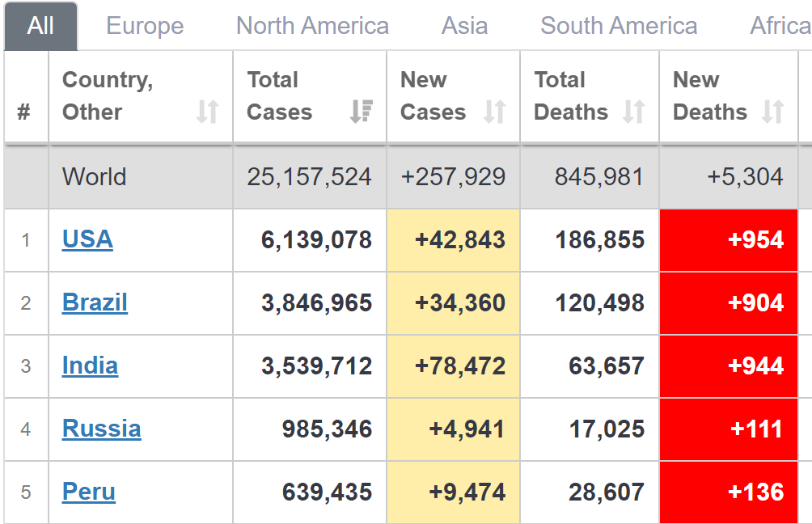This screenshot has height=524, width=812.
Task: Select USA new cases +42,843
Action: click(x=460, y=240)
